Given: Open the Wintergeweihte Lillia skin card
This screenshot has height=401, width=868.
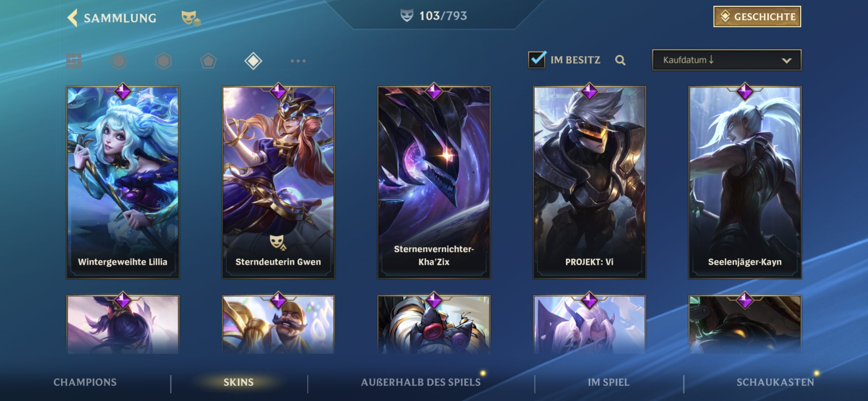Looking at the screenshot, I should click(x=123, y=182).
